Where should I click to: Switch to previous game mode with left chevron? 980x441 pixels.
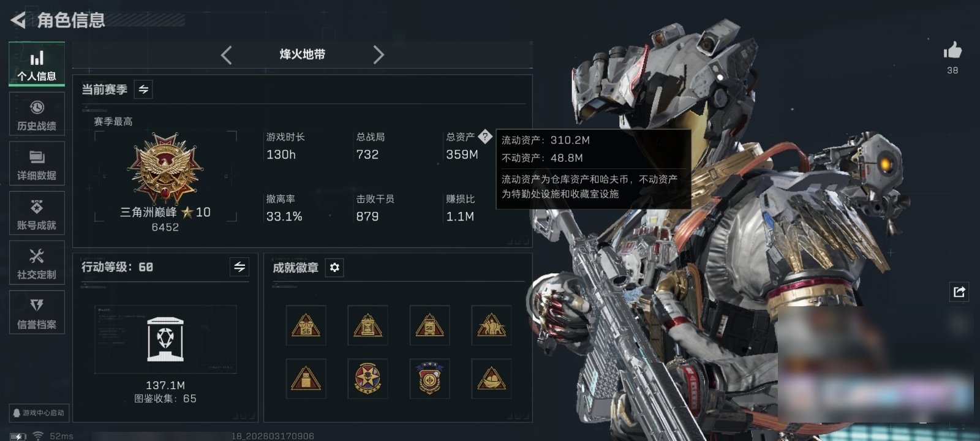tap(226, 55)
